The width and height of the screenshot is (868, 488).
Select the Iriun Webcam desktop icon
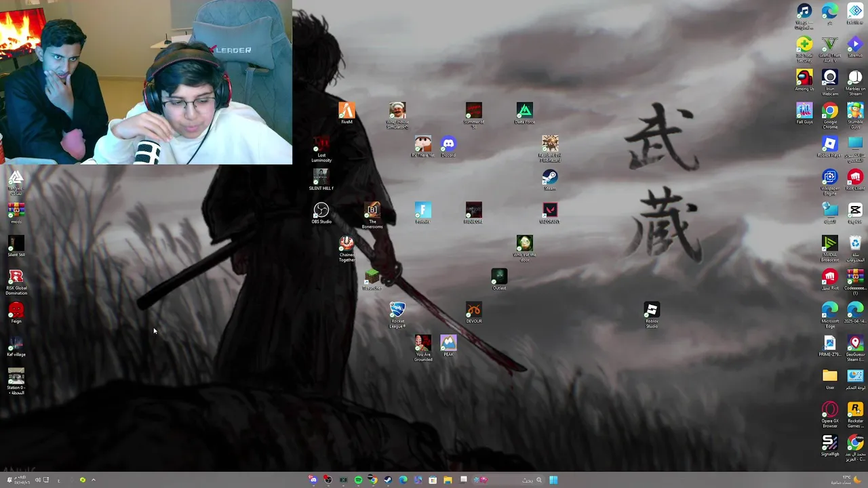[x=830, y=82]
